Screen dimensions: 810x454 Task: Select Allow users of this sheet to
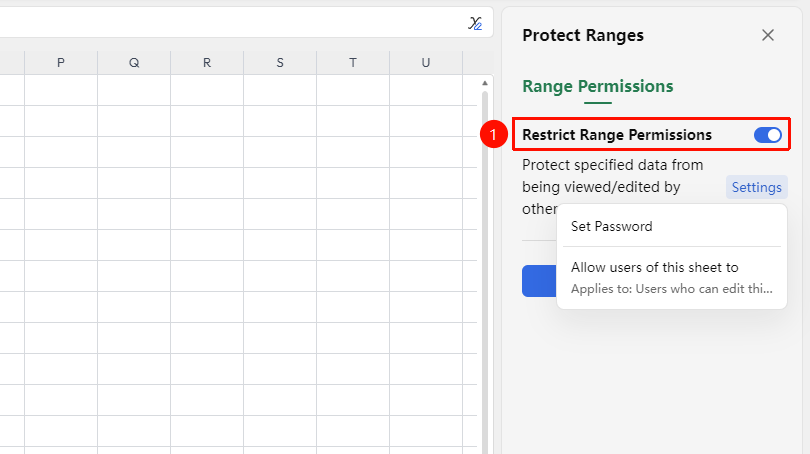point(672,277)
